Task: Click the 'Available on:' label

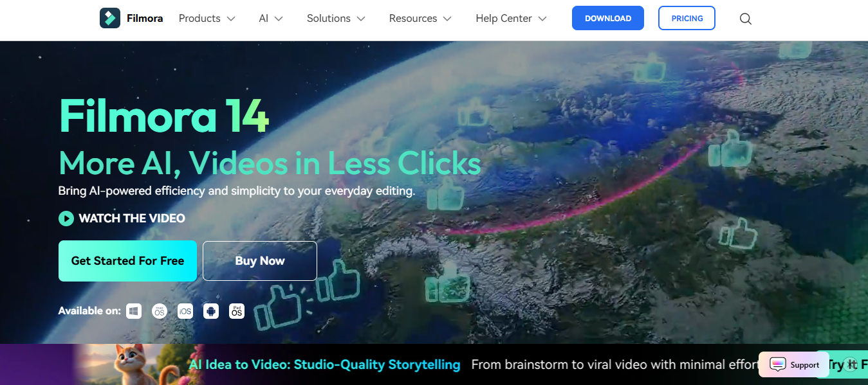Action: click(89, 311)
